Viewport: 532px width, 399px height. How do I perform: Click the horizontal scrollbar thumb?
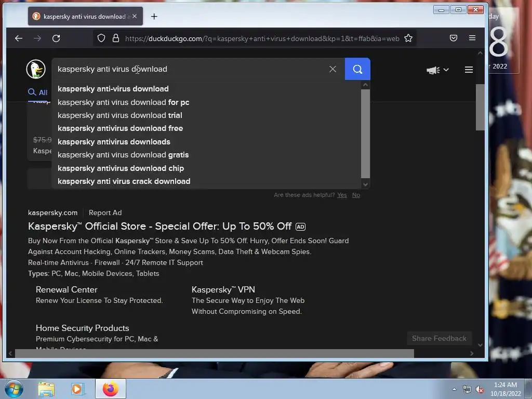(x=215, y=353)
